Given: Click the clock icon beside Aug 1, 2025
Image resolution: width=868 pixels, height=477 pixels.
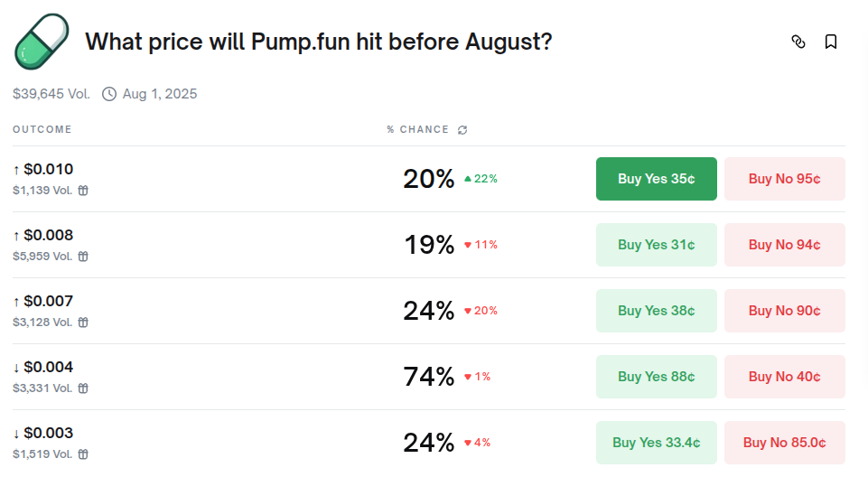Looking at the screenshot, I should pos(109,94).
